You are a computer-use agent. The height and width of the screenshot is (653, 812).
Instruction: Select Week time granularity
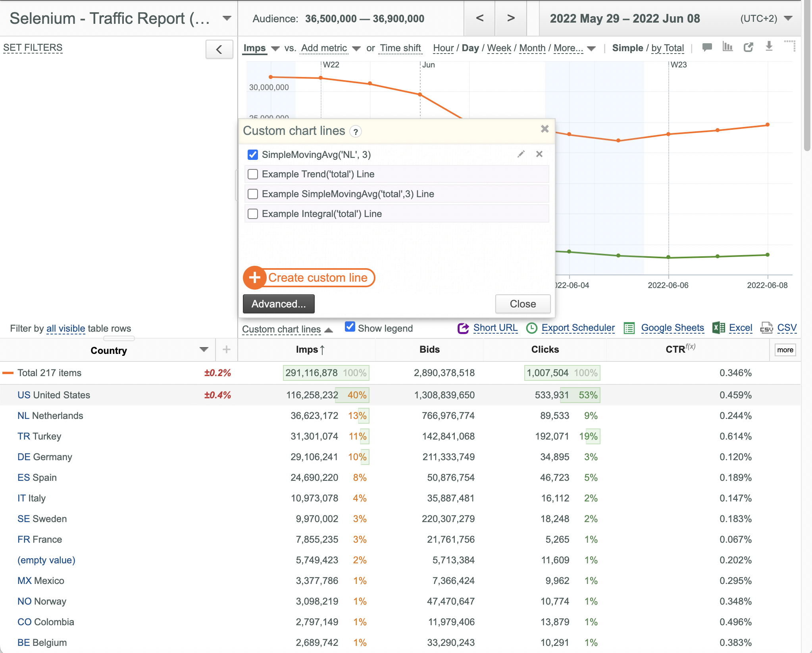coord(499,48)
